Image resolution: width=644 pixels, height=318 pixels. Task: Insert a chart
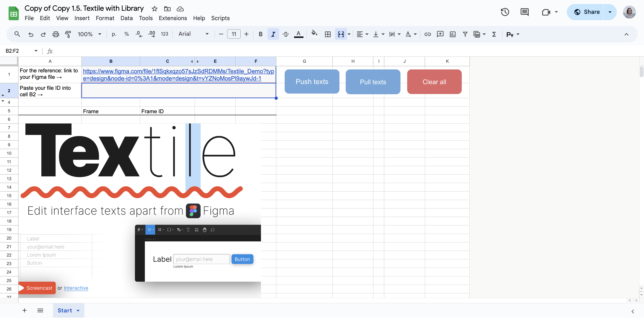[453, 34]
